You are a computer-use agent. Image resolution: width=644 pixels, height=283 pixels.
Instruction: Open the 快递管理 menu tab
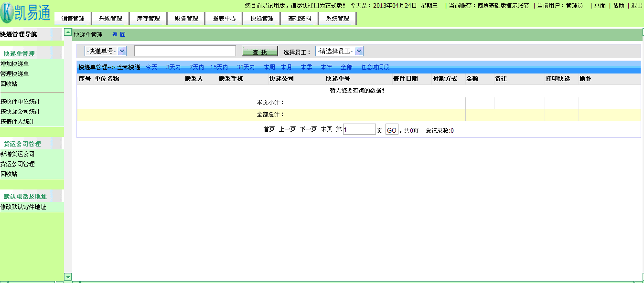click(262, 19)
